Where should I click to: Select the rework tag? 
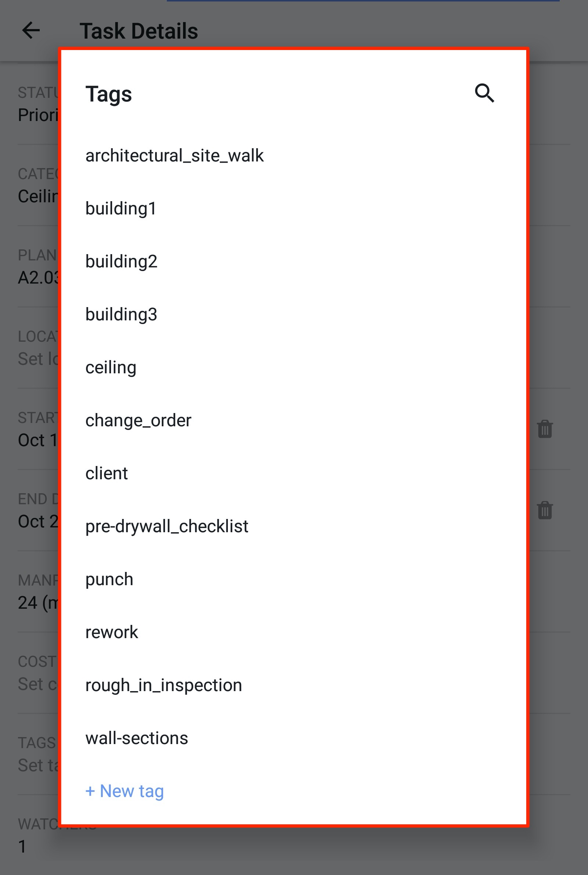point(112,632)
